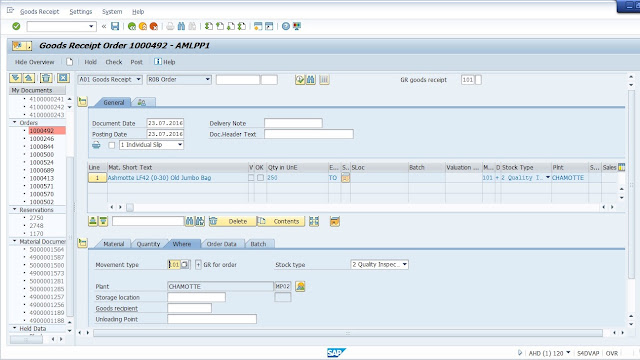Collapse the Material Documents tree node

pyautogui.click(x=15, y=241)
